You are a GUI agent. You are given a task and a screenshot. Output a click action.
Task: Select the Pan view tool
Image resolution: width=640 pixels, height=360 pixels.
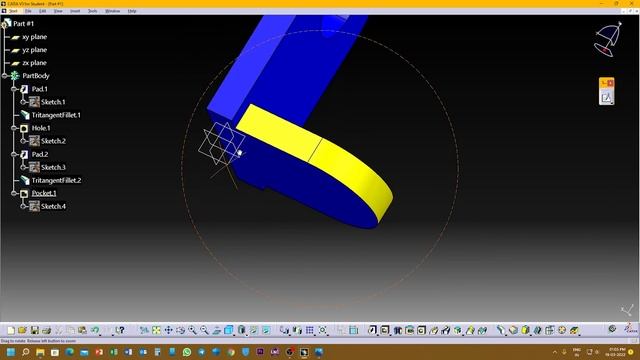pyautogui.click(x=169, y=330)
